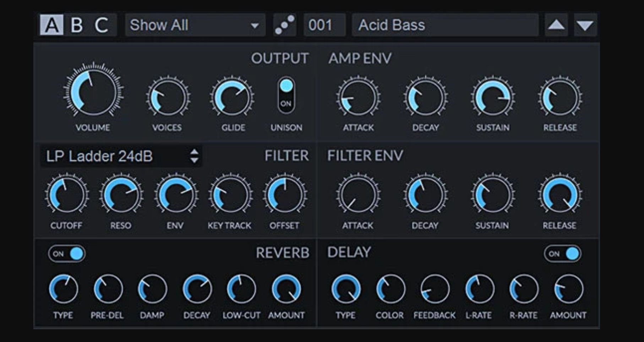Toggle the Delay ON switch
This screenshot has width=644, height=342.
pyautogui.click(x=563, y=254)
